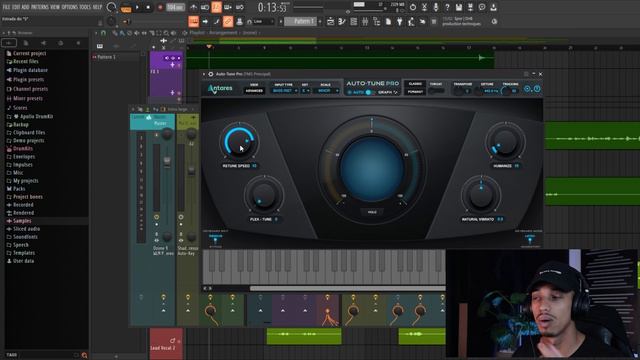Adjust the Retune Speed knob
The width and height of the screenshot is (640, 360).
[x=239, y=141]
